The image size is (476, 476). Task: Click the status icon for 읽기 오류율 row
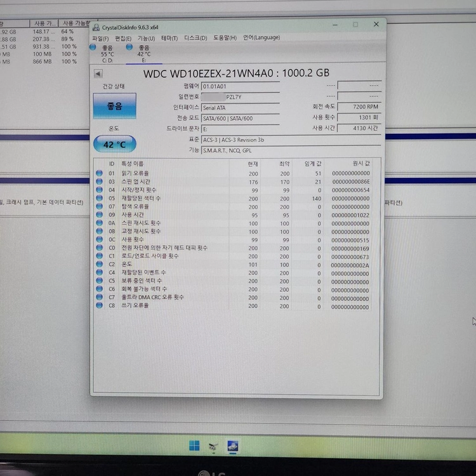point(99,173)
